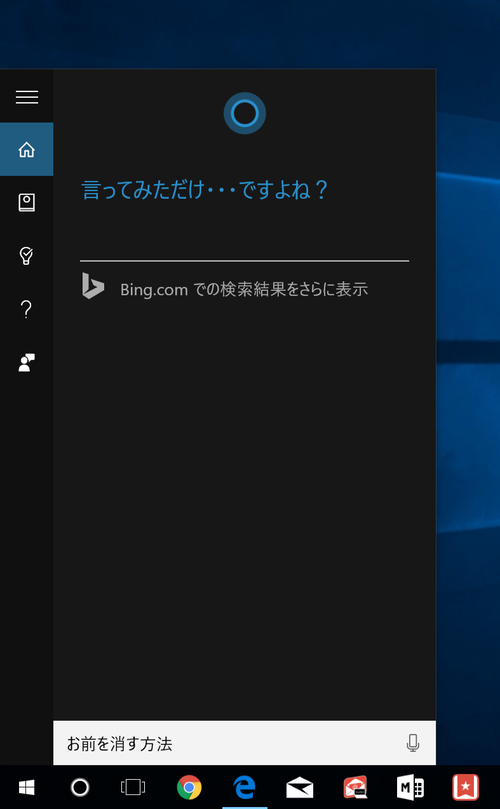Expand the Cortana hamburger menu

coord(26,97)
